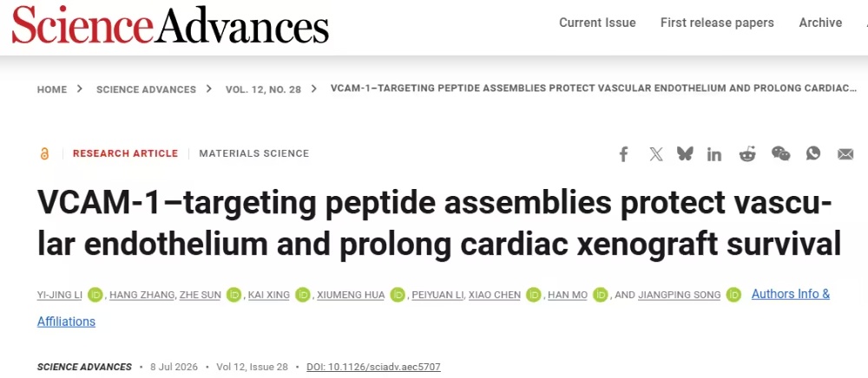Share article via WeChat icon

pos(781,153)
